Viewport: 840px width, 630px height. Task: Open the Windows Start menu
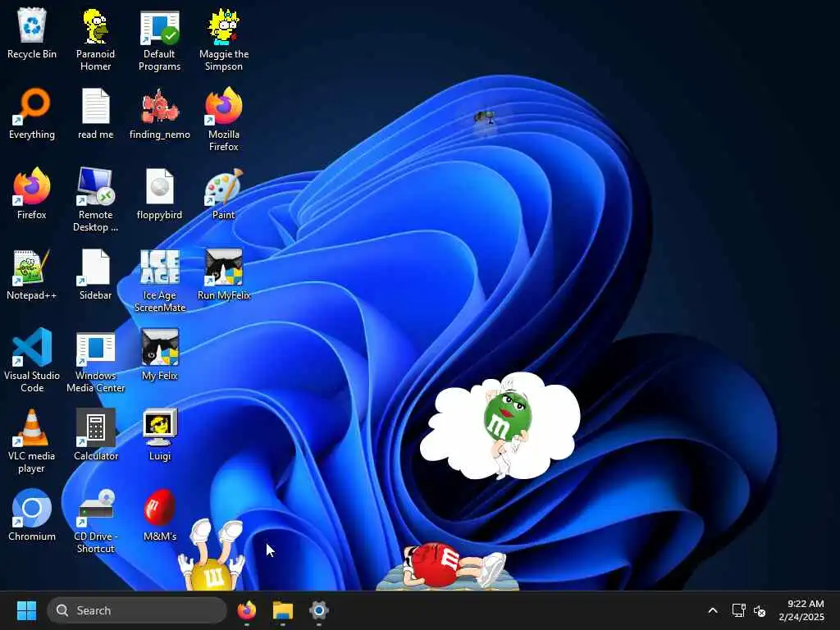[x=26, y=610]
